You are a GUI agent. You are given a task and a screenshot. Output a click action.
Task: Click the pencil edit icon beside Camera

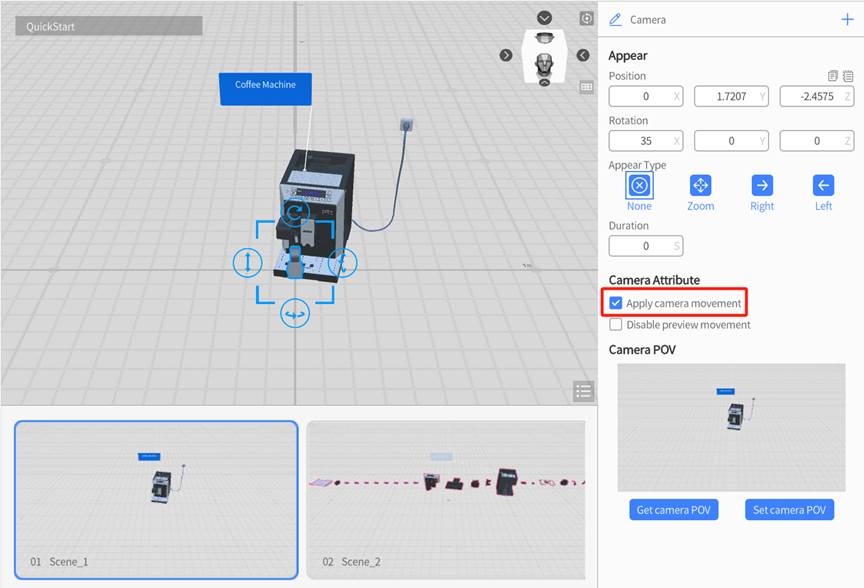(615, 19)
